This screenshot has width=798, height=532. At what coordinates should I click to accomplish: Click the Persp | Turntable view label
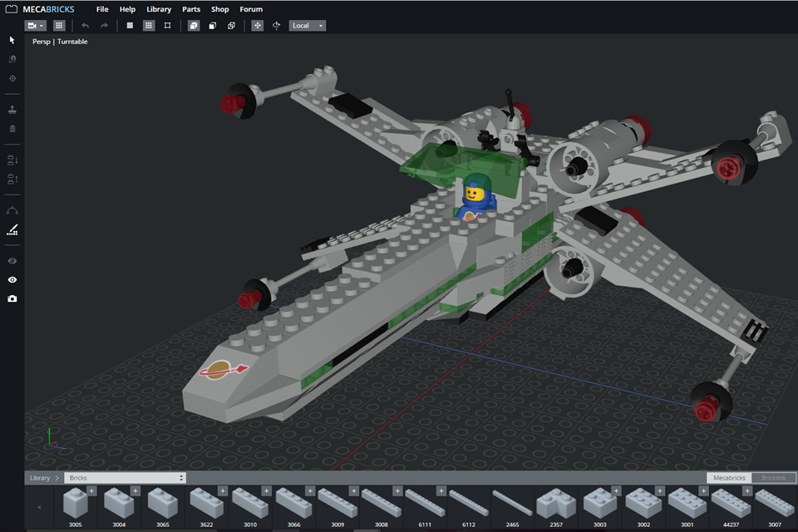[60, 42]
